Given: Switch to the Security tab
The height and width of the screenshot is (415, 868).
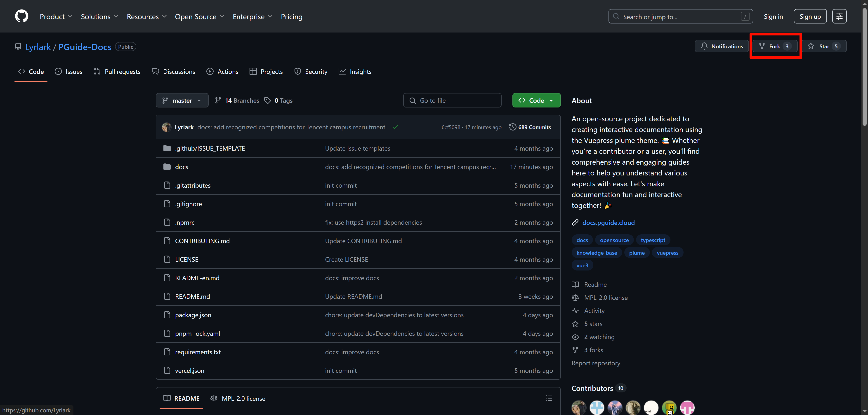Looking at the screenshot, I should click(311, 71).
